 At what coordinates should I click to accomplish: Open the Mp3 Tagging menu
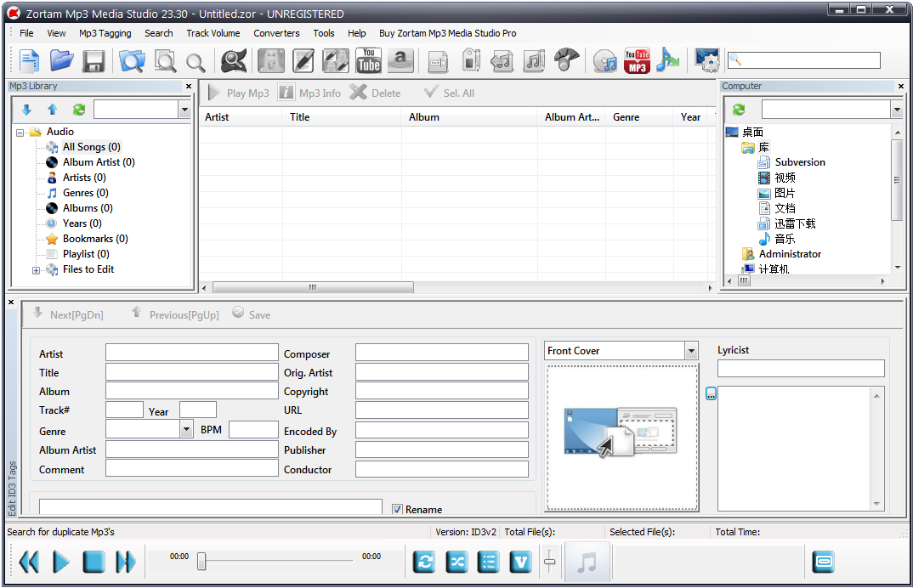click(x=105, y=33)
